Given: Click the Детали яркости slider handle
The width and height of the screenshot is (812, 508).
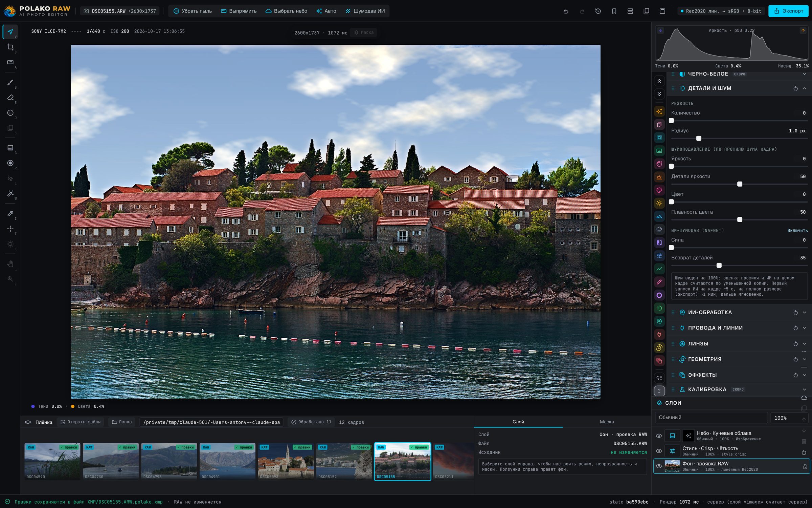Looking at the screenshot, I should pos(740,184).
